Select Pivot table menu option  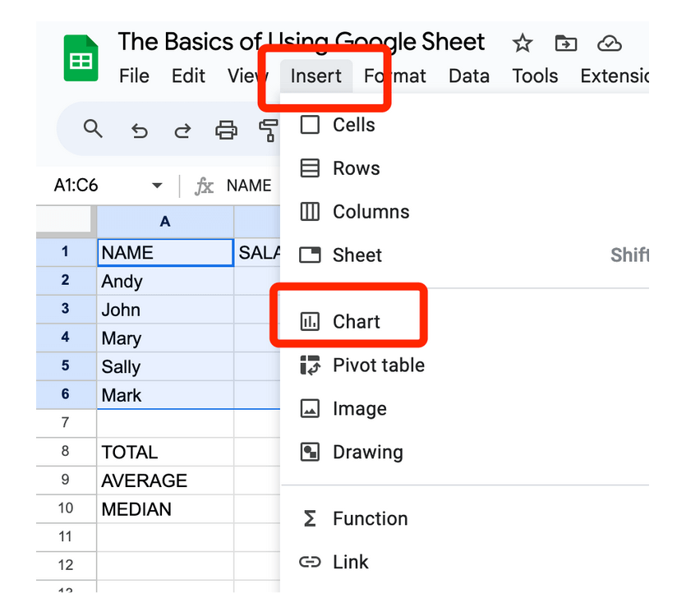378,365
